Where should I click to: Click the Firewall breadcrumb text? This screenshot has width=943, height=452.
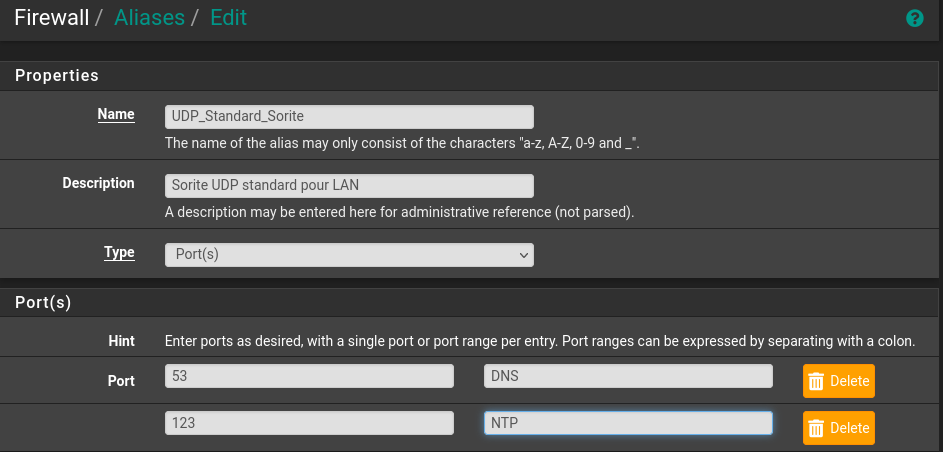pyautogui.click(x=52, y=17)
